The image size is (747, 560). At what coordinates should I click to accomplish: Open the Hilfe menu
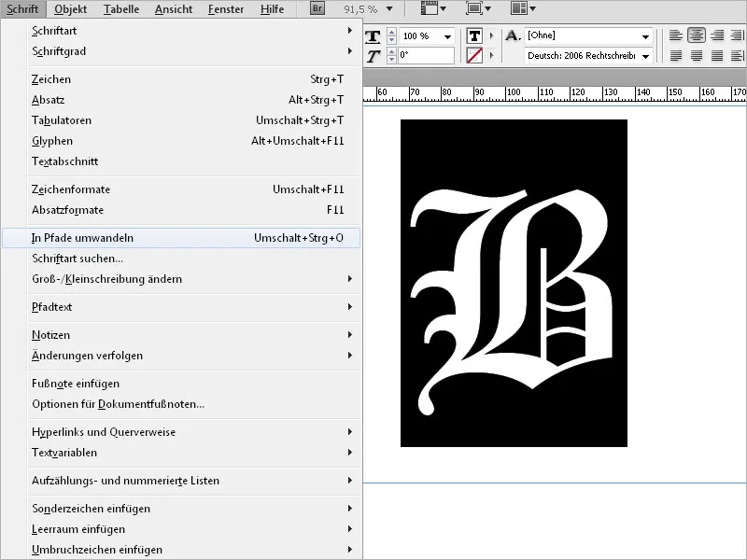click(x=272, y=9)
